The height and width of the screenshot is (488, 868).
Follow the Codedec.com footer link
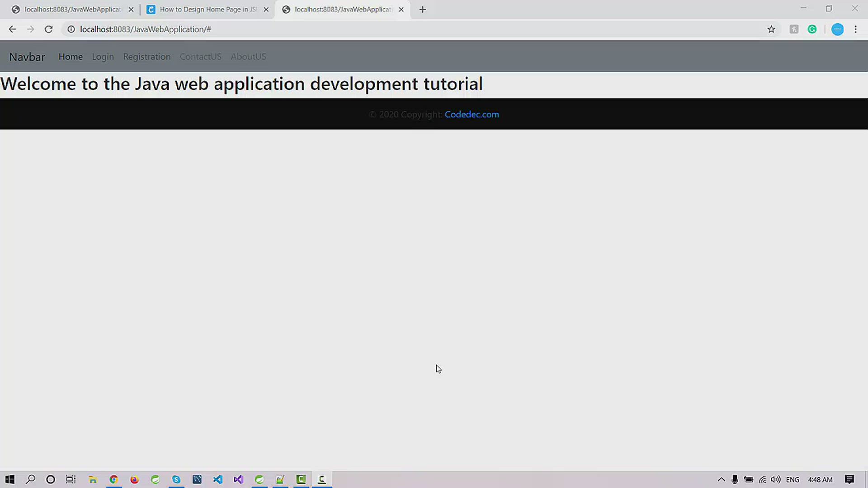tap(472, 115)
